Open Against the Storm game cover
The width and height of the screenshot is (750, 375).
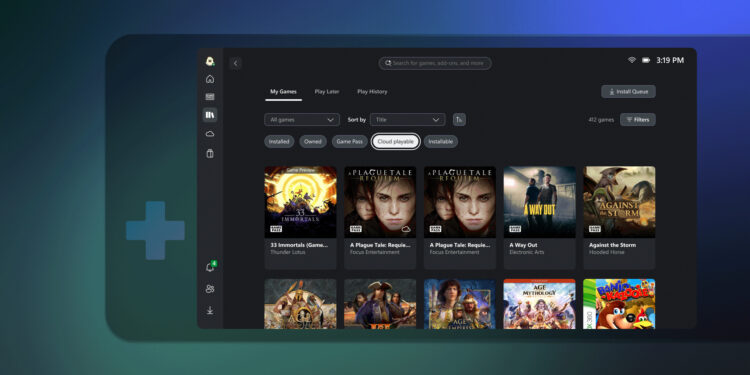619,202
